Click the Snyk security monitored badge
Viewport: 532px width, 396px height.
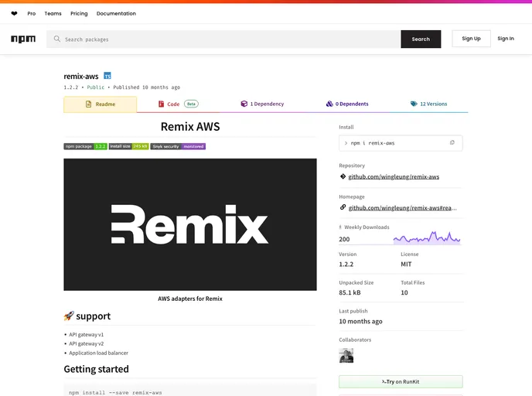[x=178, y=146]
